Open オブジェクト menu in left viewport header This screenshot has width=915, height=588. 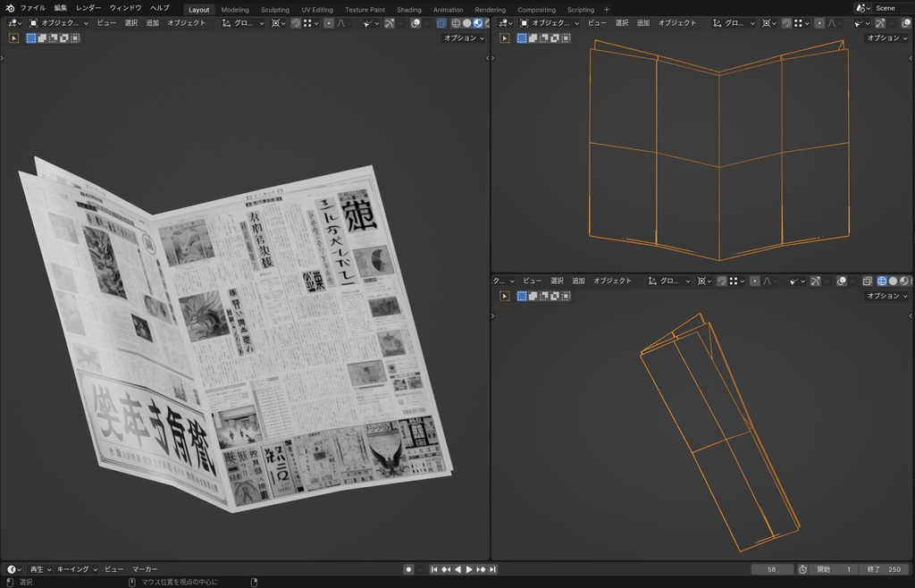(x=186, y=23)
